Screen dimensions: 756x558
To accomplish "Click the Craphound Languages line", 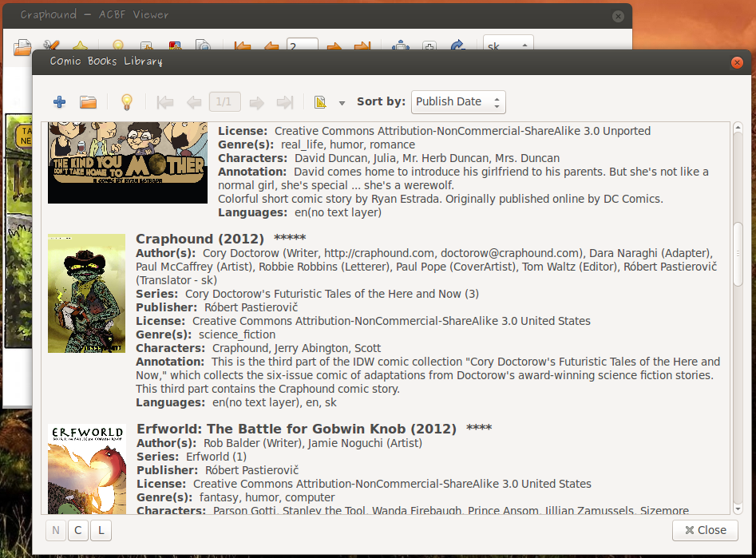I will tap(236, 402).
